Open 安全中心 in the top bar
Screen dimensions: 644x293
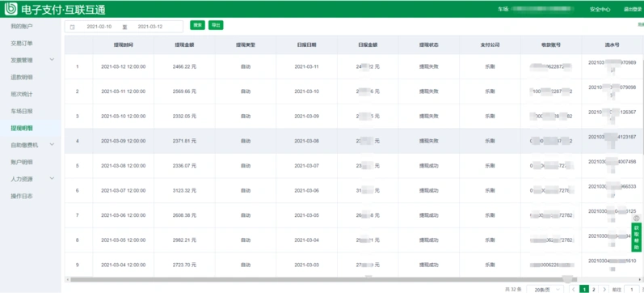[600, 9]
